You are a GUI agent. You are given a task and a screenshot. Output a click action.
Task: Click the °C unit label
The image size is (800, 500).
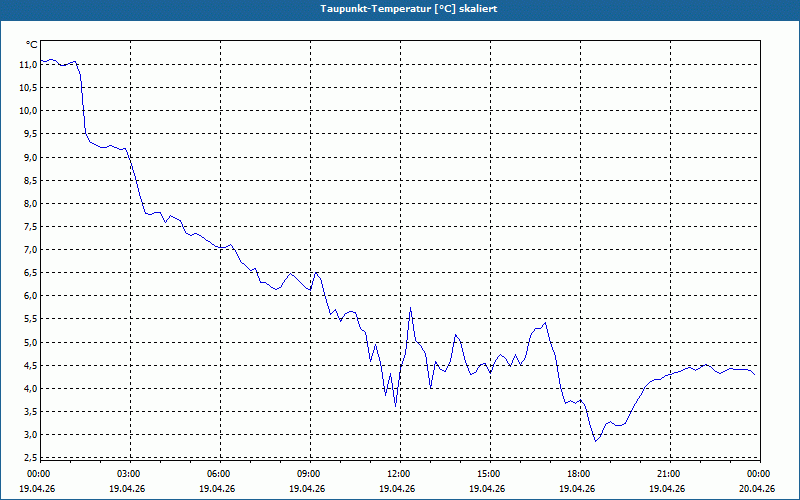point(32,45)
